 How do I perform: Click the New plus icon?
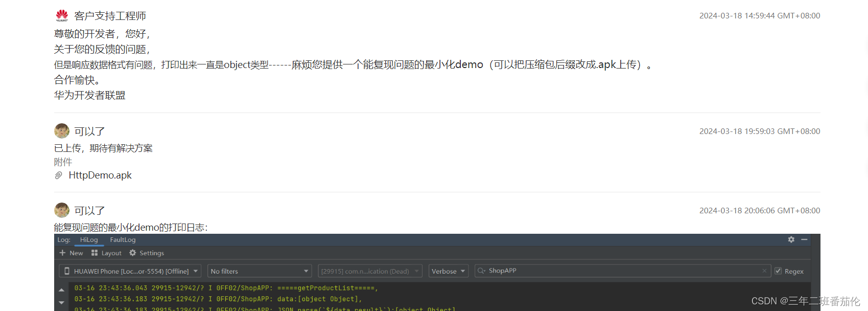tap(62, 253)
